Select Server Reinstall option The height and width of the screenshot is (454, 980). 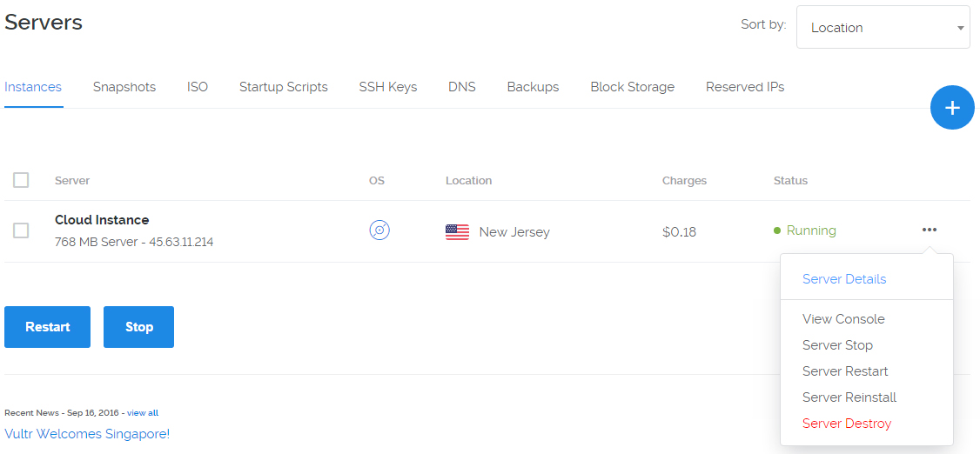pyautogui.click(x=849, y=397)
